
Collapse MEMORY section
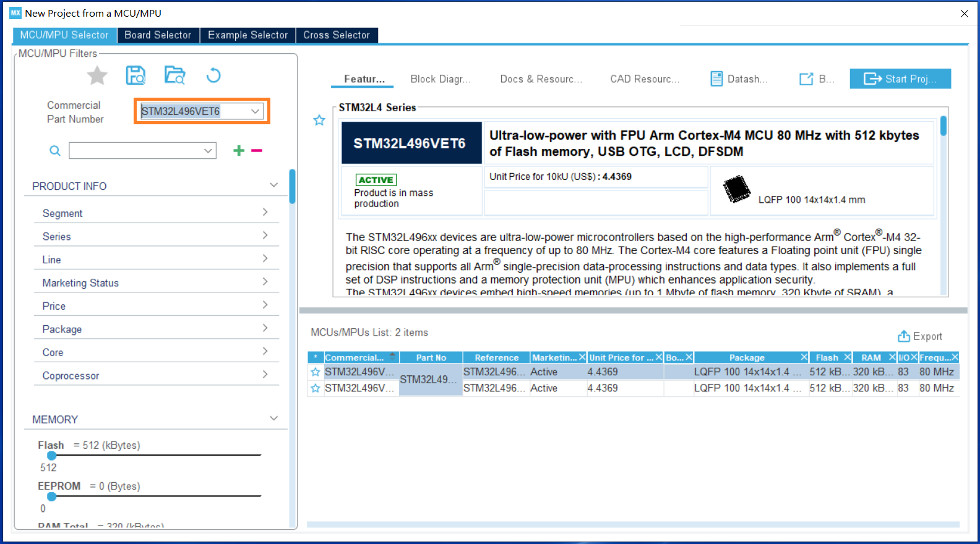pyautogui.click(x=274, y=419)
